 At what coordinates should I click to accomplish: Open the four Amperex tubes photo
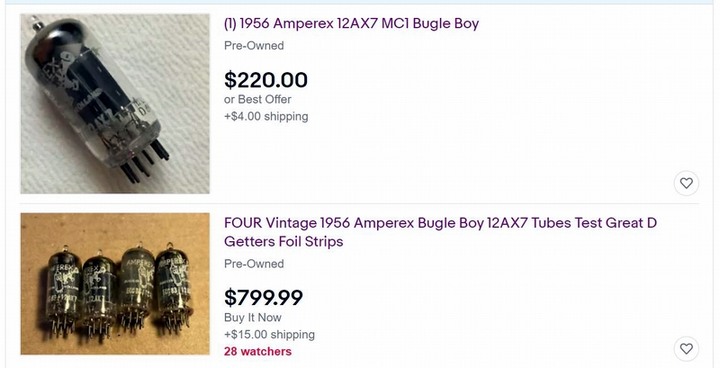click(115, 283)
